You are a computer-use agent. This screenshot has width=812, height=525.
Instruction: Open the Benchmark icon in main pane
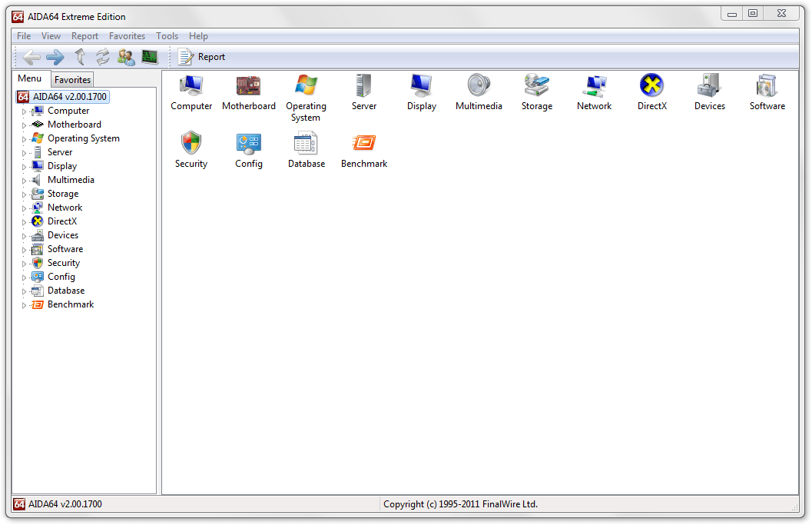point(363,143)
